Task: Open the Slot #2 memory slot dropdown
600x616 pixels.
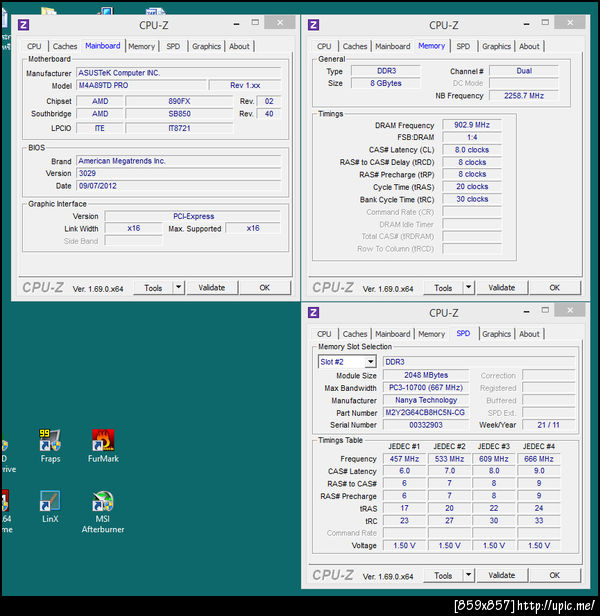Action: pyautogui.click(x=370, y=362)
